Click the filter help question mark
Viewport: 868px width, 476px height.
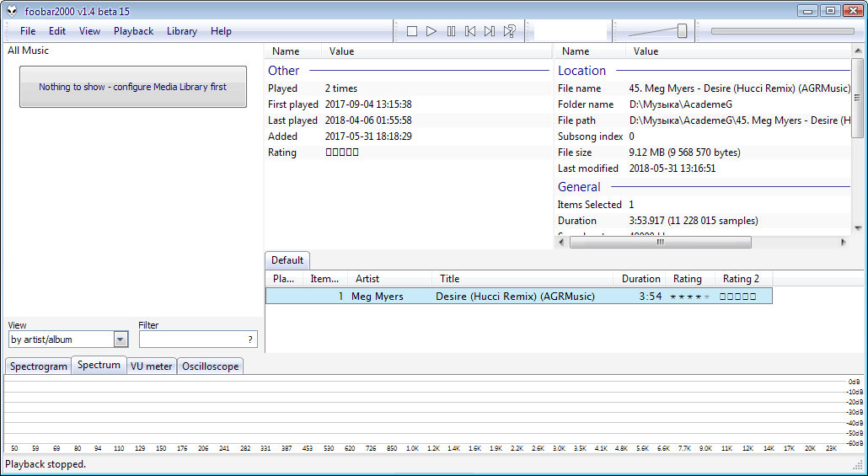point(249,340)
